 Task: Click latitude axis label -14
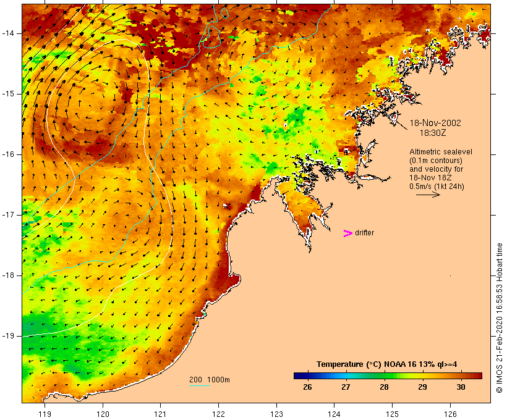coord(7,33)
